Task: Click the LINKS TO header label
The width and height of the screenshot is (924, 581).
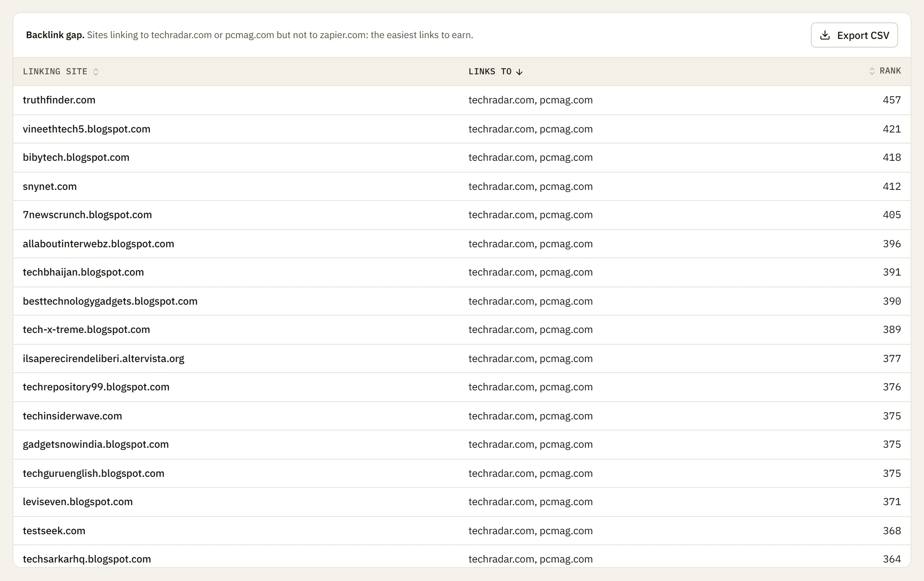Action: click(x=490, y=72)
